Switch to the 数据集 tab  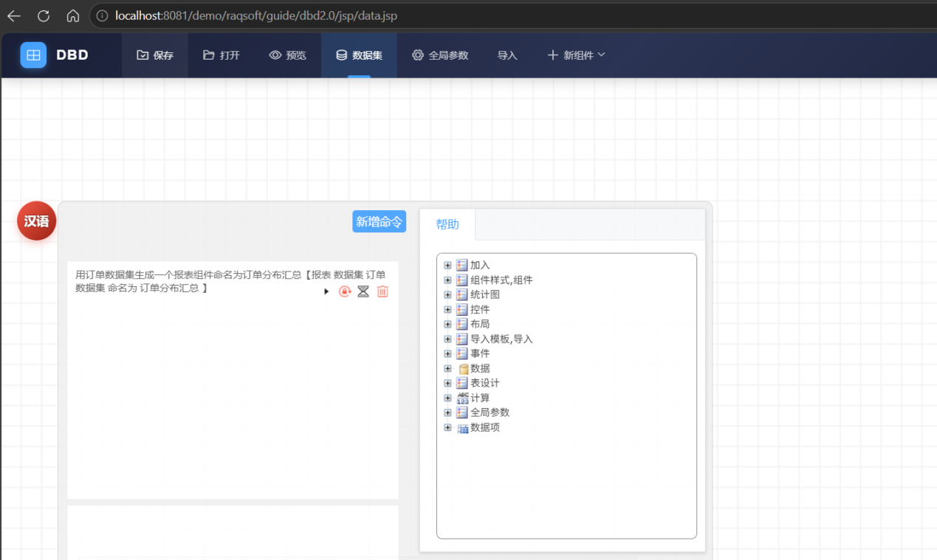[x=359, y=55]
